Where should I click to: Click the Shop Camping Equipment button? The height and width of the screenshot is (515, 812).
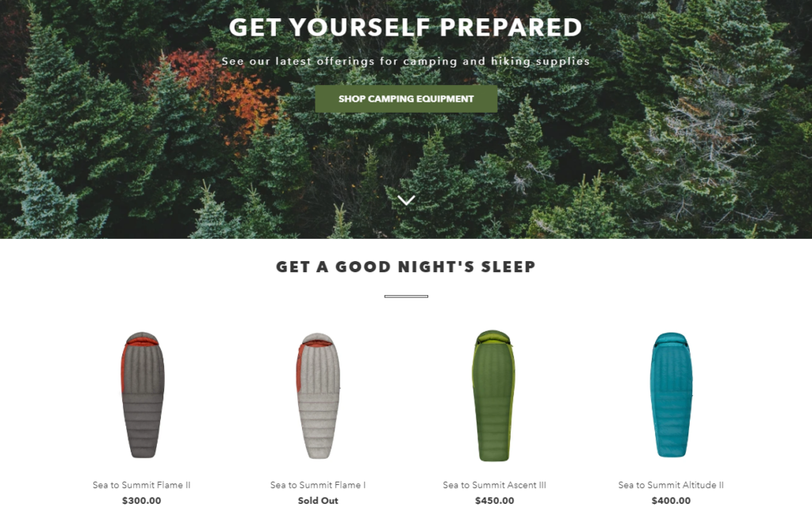tap(406, 99)
